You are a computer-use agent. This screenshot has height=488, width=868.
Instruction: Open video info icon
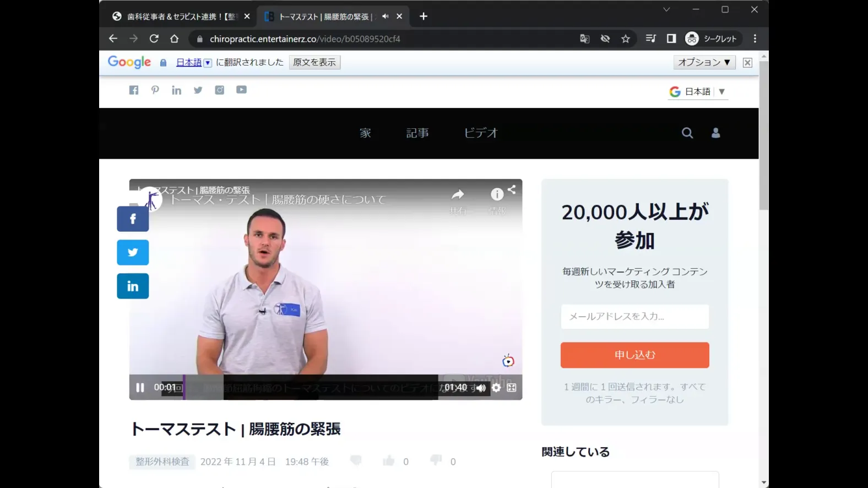pyautogui.click(x=497, y=194)
